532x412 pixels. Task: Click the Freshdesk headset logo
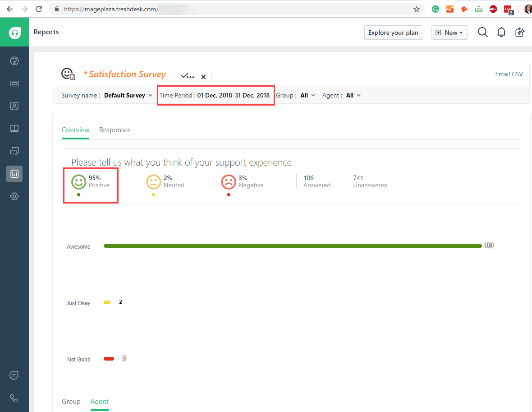click(14, 32)
